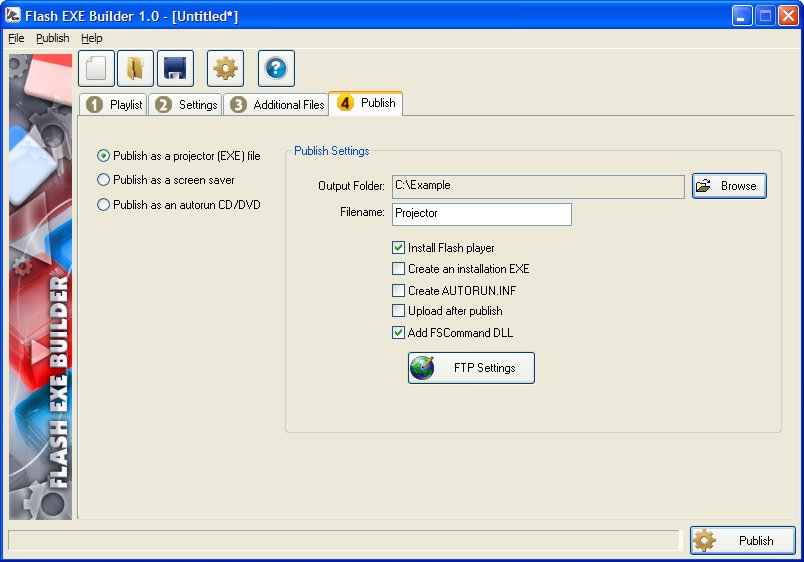Switch to the Additional Files tab
Image resolution: width=804 pixels, height=562 pixels.
click(x=276, y=105)
